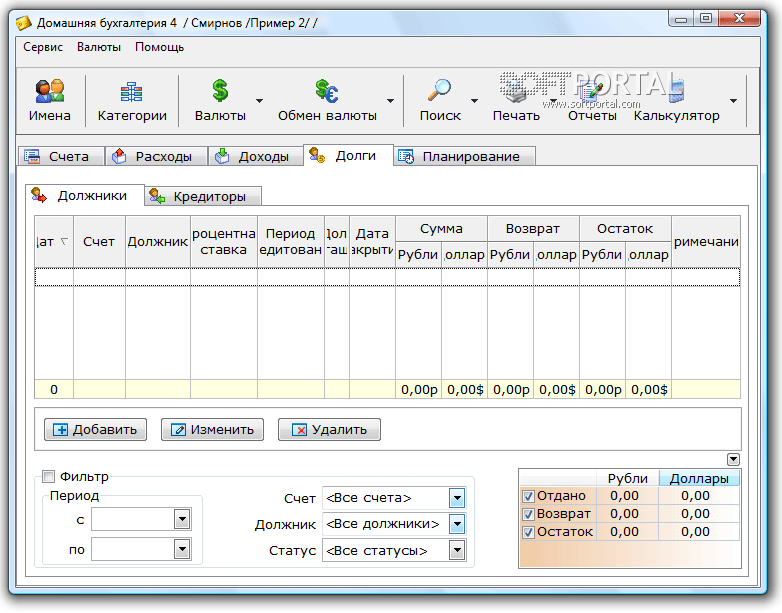
Task: Switch to the Кредиторы sub-tab
Action: tap(203, 197)
